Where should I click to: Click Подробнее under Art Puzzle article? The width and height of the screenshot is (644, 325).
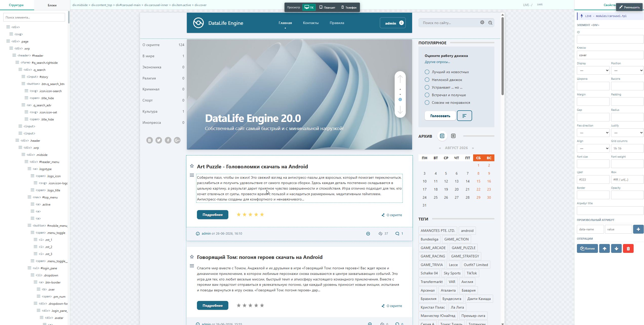(x=213, y=215)
